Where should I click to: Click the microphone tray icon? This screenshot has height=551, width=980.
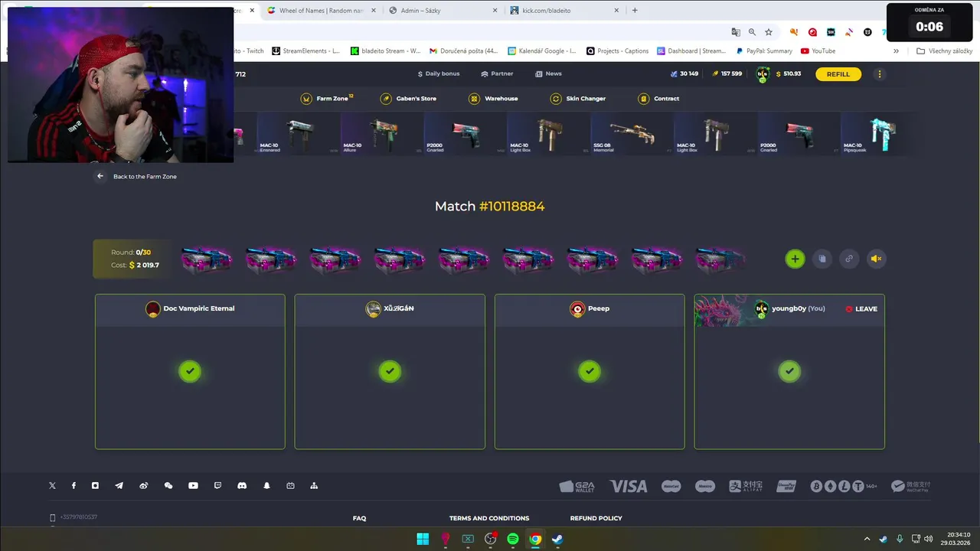click(900, 539)
